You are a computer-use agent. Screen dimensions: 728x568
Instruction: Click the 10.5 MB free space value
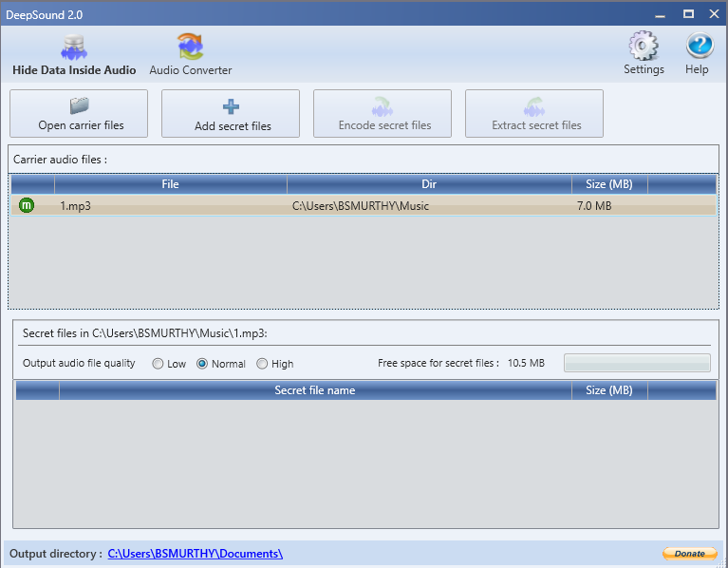coord(526,363)
